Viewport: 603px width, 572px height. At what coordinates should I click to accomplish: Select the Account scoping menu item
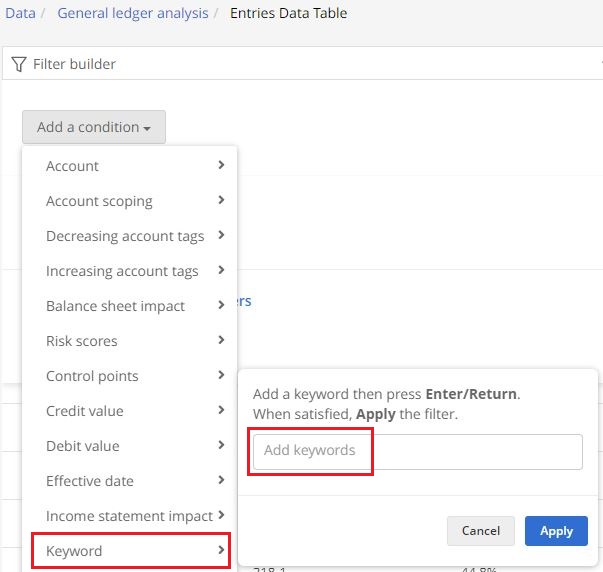point(130,201)
